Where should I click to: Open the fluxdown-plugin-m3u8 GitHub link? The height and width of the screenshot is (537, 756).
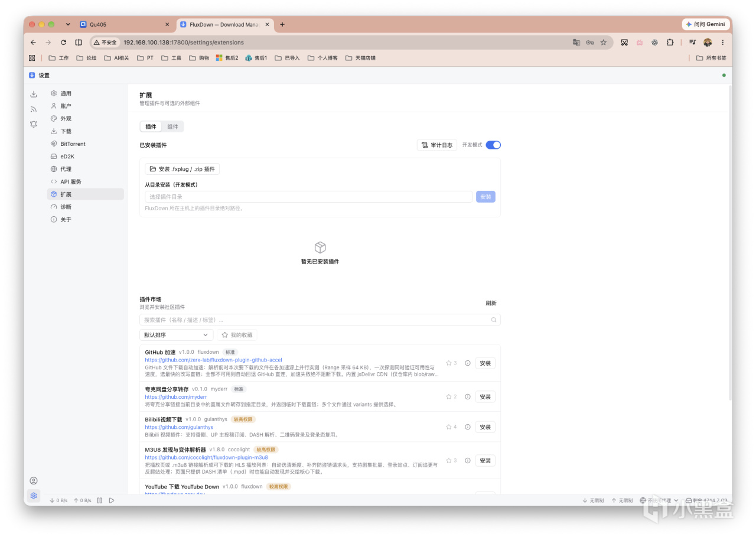pyautogui.click(x=206, y=457)
